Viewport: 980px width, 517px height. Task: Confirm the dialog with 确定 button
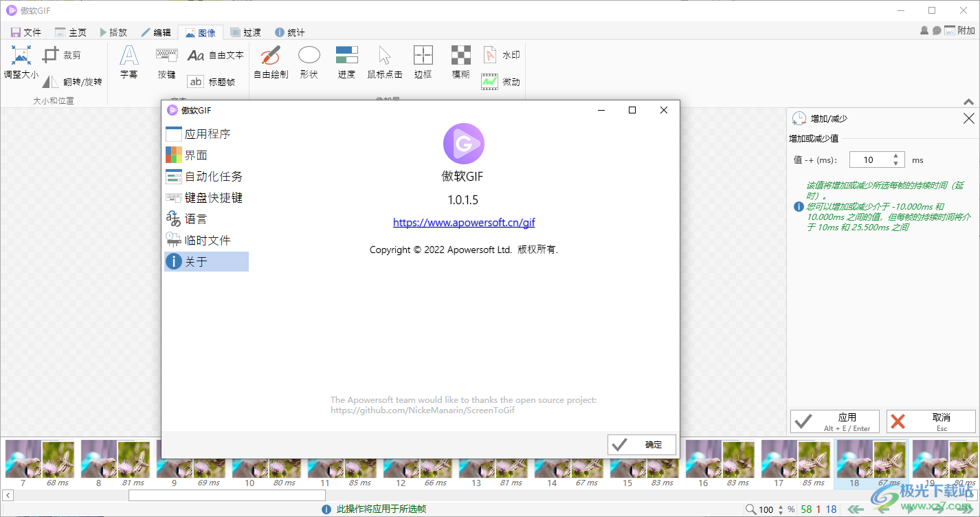click(642, 445)
